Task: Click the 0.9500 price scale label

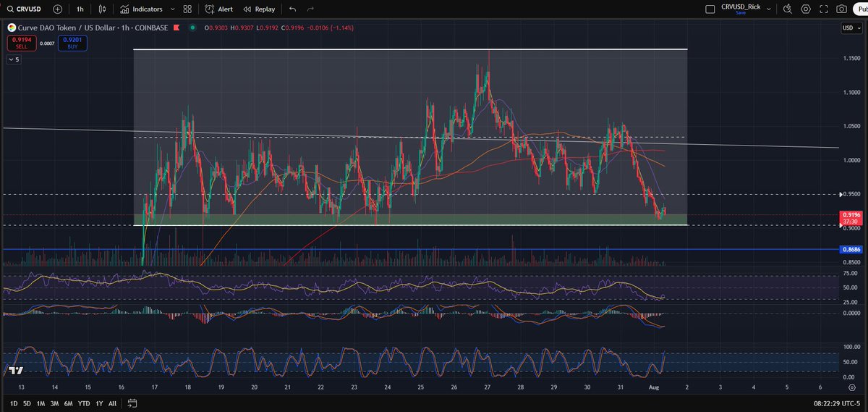Action: [x=850, y=194]
